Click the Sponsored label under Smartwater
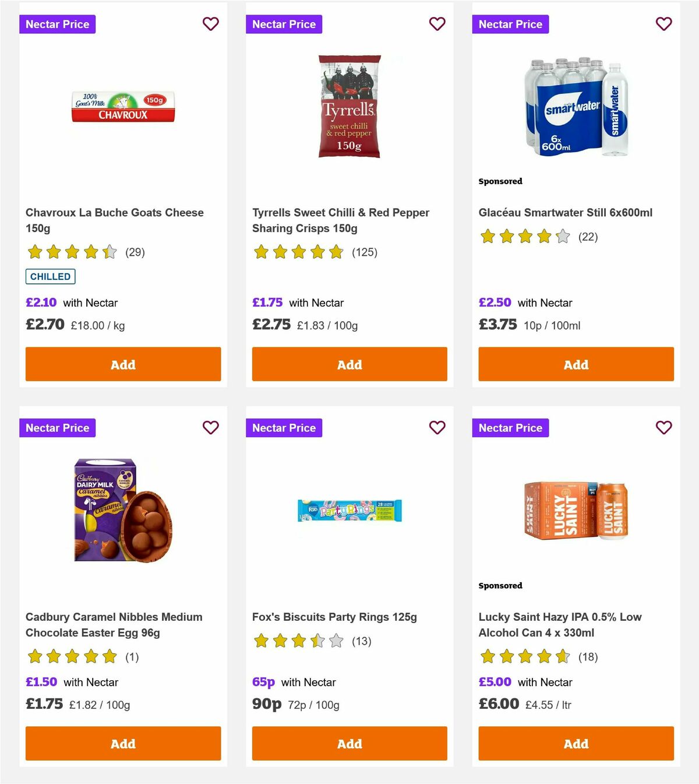 point(500,181)
